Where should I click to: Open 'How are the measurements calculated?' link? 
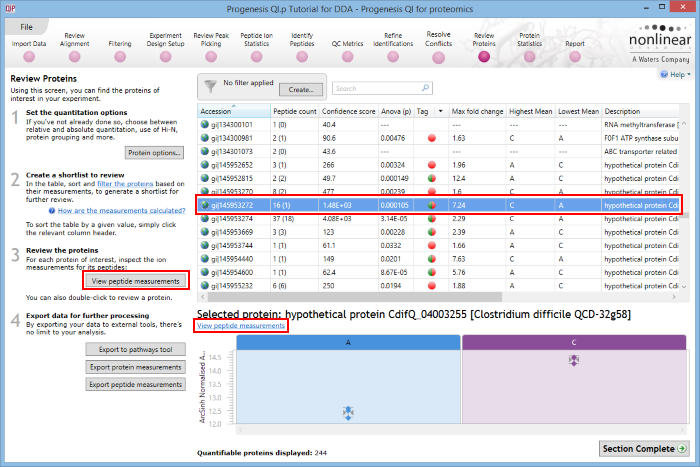click(121, 211)
